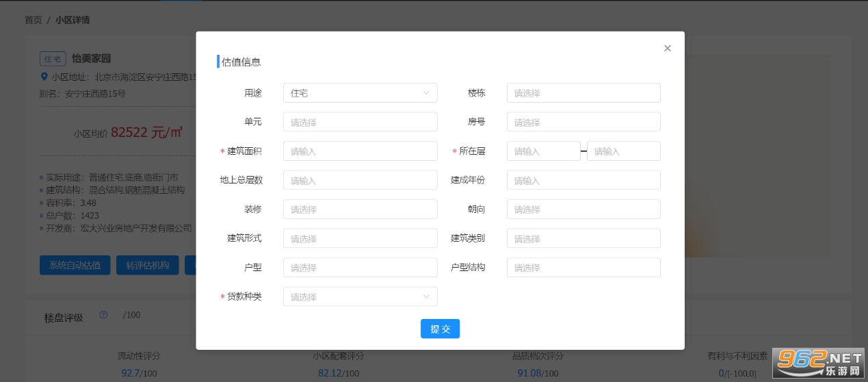The image size is (868, 382).
Task: Click the first 所在层 input box
Action: 543,151
